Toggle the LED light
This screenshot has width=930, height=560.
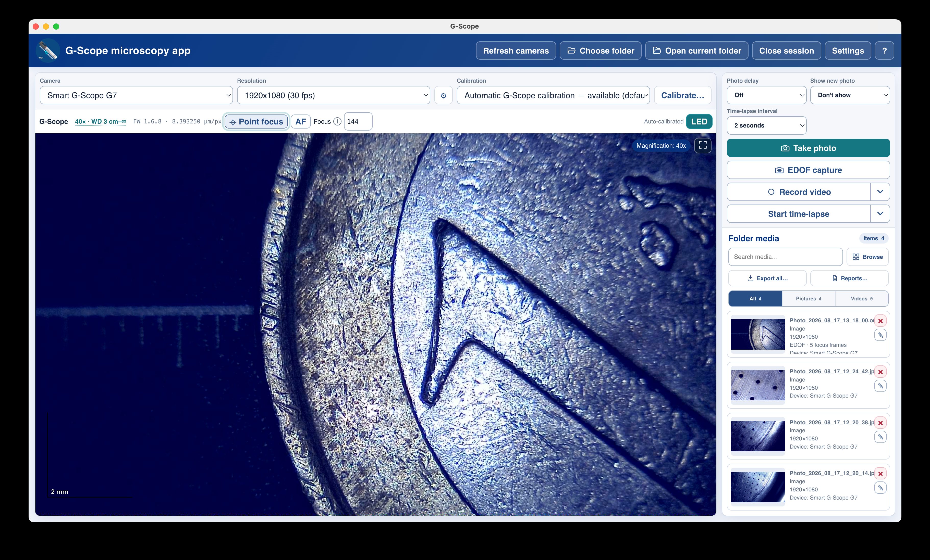[x=699, y=121]
